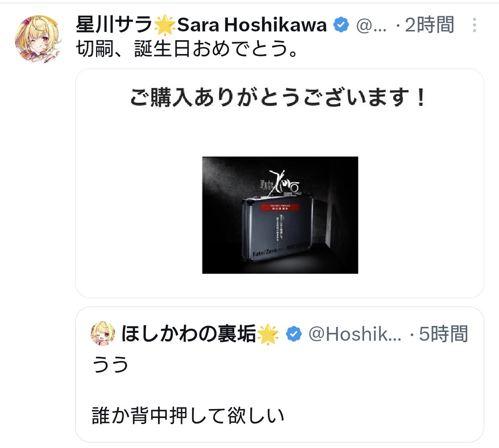Click the うう text in quoted tweet

click(110, 365)
